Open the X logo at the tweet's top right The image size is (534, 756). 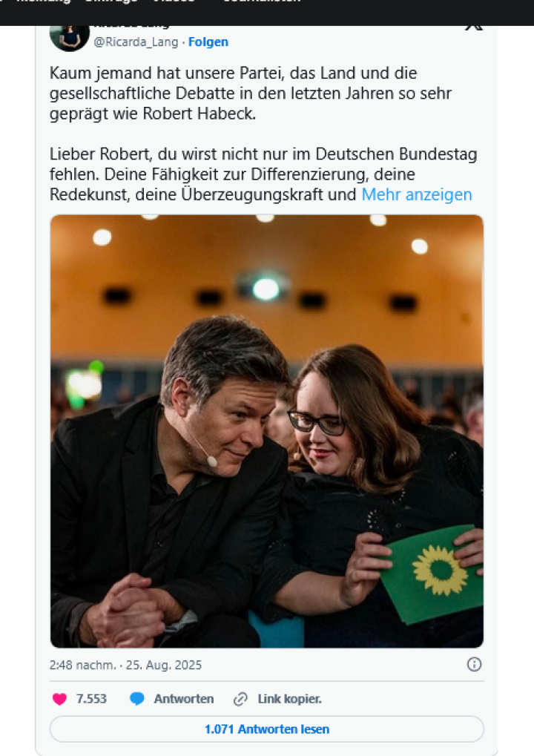pyautogui.click(x=474, y=27)
